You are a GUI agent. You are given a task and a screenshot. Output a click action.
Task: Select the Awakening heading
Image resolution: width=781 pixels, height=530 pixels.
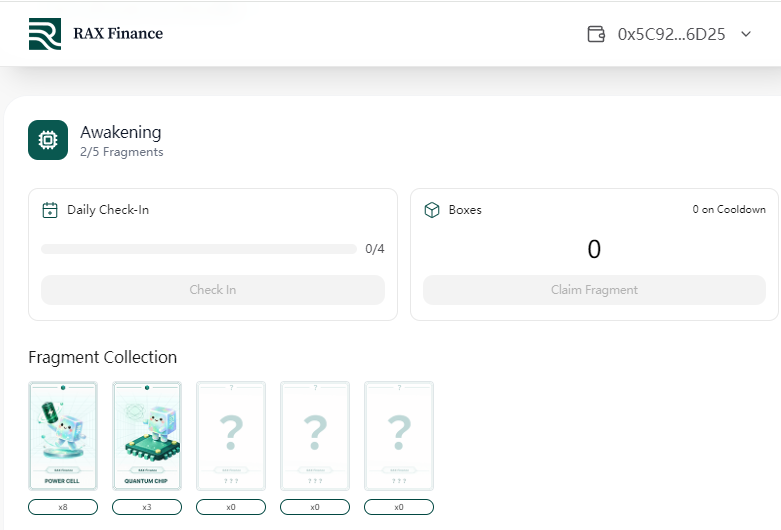(121, 132)
